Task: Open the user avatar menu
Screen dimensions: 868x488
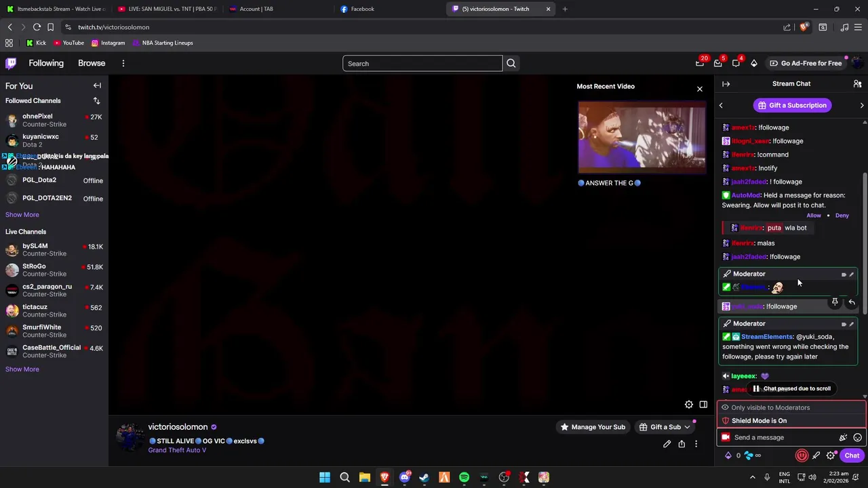Action: click(857, 63)
